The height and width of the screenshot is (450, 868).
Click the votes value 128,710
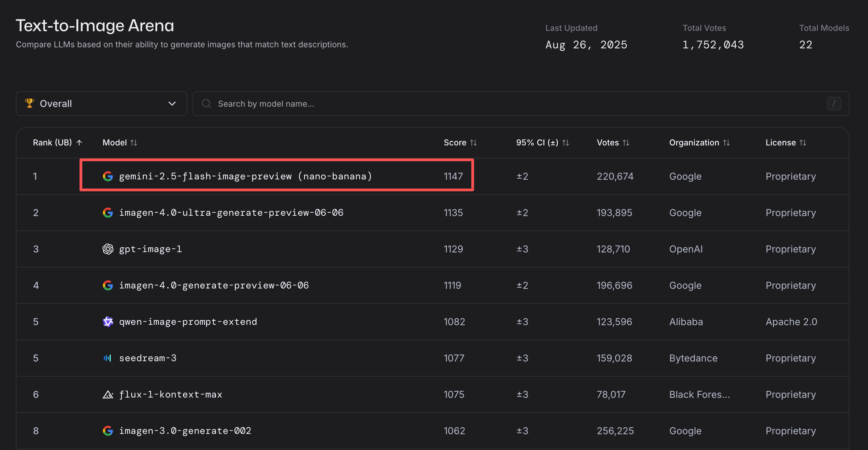[613, 249]
